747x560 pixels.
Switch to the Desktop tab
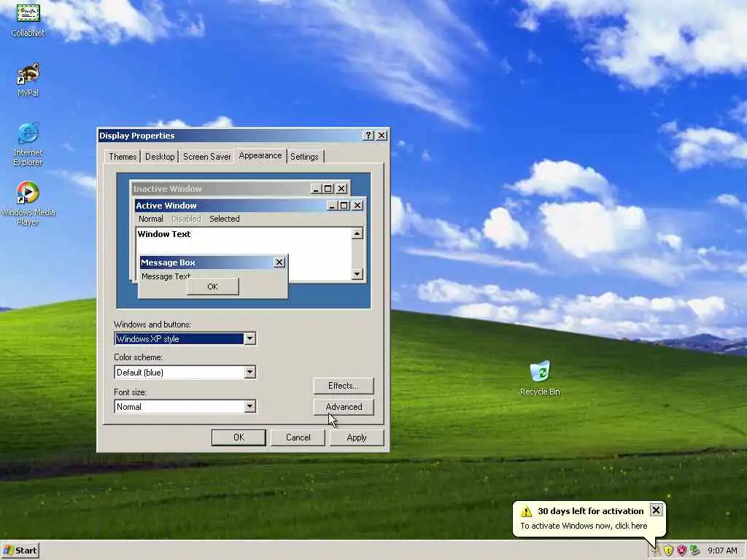pyautogui.click(x=160, y=157)
